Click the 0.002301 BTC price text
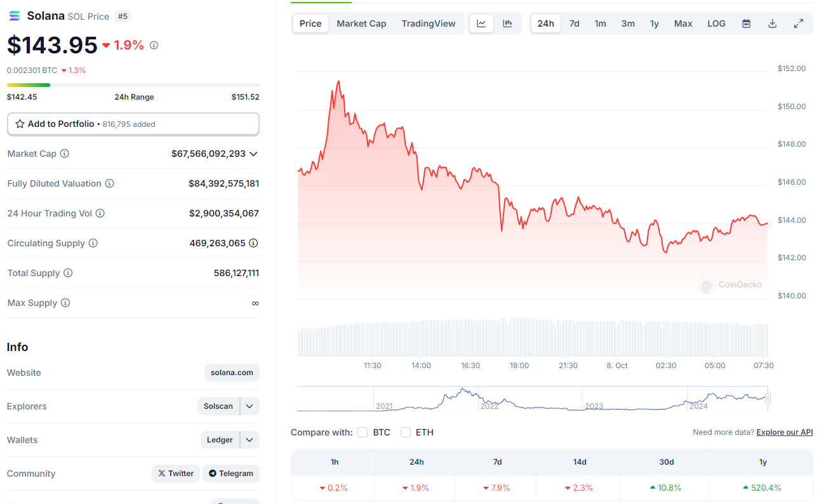Viewport: 819px width, 504px height. 32,70
